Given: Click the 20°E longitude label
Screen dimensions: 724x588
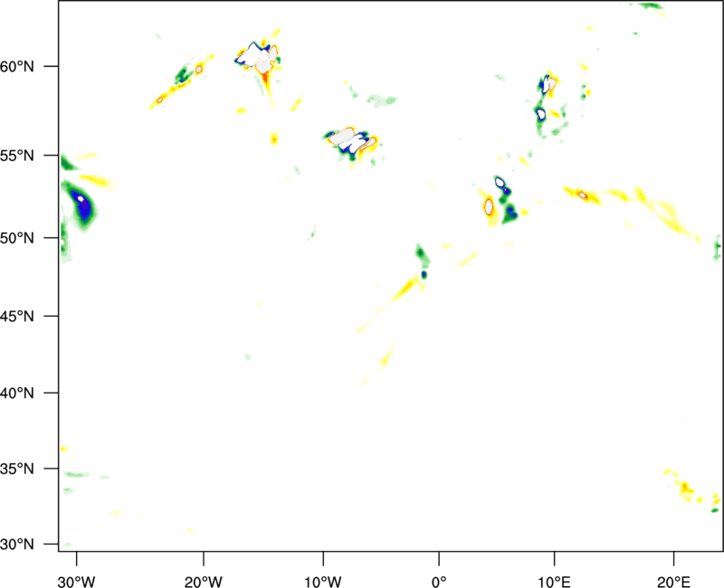Looking at the screenshot, I should [x=673, y=582].
